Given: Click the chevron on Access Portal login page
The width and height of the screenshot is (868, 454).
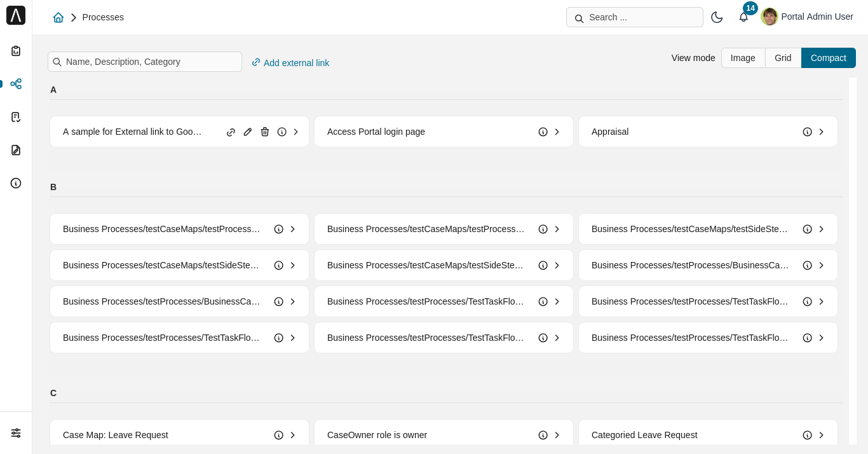Looking at the screenshot, I should [557, 132].
